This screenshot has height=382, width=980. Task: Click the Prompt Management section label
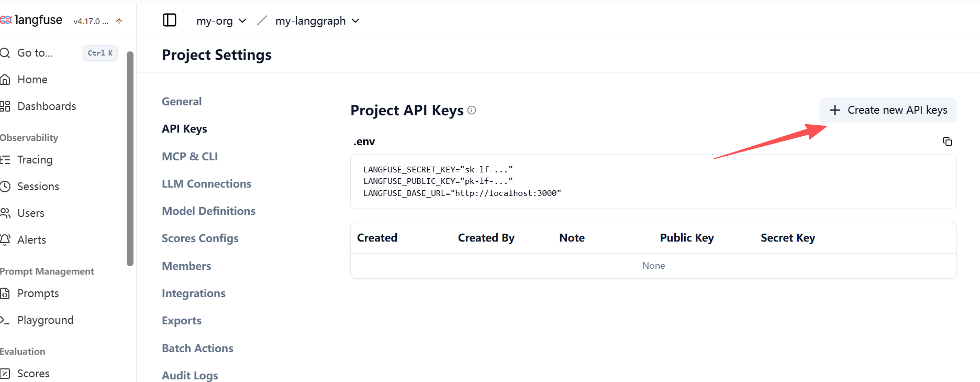click(x=47, y=271)
